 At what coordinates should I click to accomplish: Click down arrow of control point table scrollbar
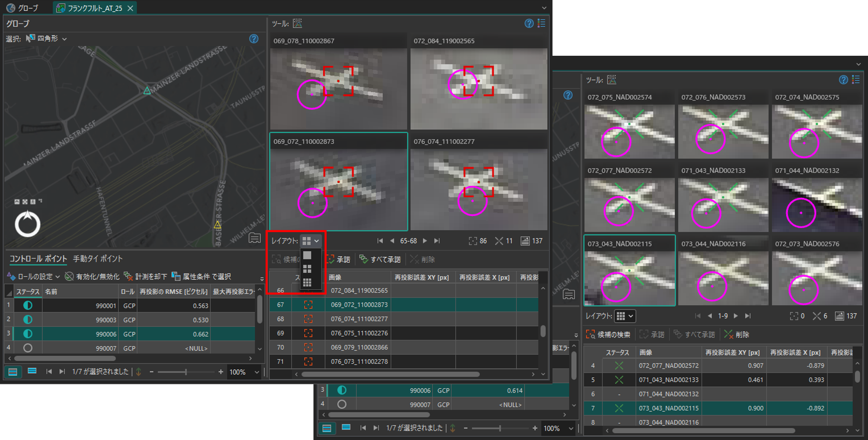(260, 349)
